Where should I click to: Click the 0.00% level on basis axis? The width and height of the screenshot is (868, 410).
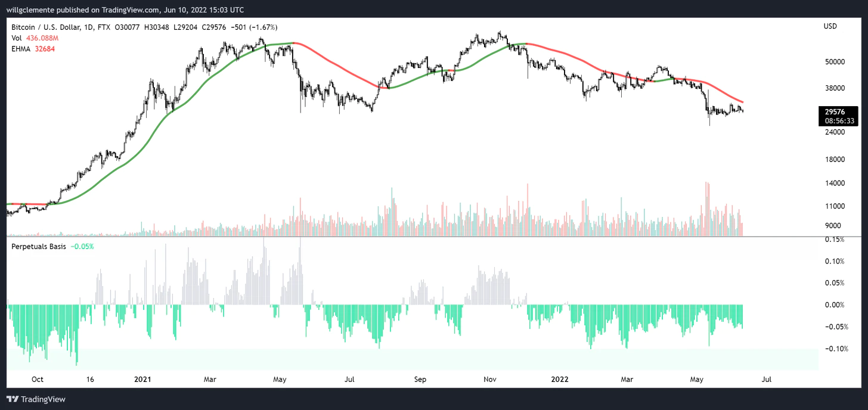pos(835,305)
